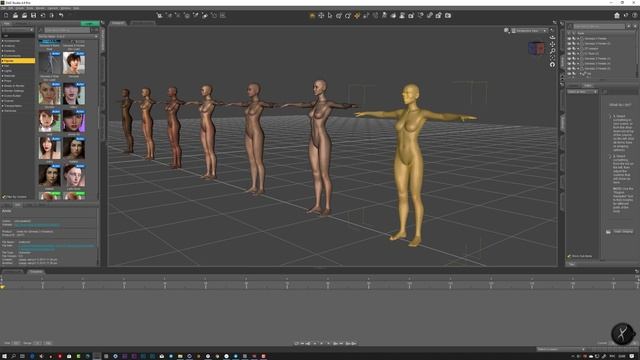Click the draw style sphere icon beside camera selector
The image size is (640, 360).
point(507,31)
